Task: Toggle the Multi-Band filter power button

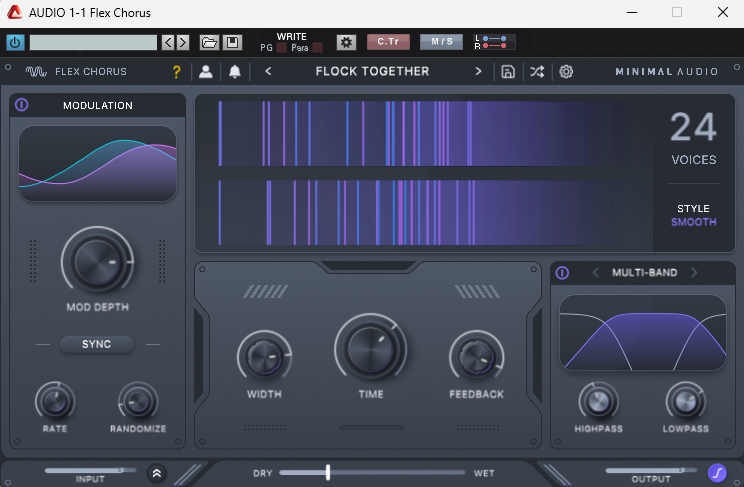Action: (562, 273)
